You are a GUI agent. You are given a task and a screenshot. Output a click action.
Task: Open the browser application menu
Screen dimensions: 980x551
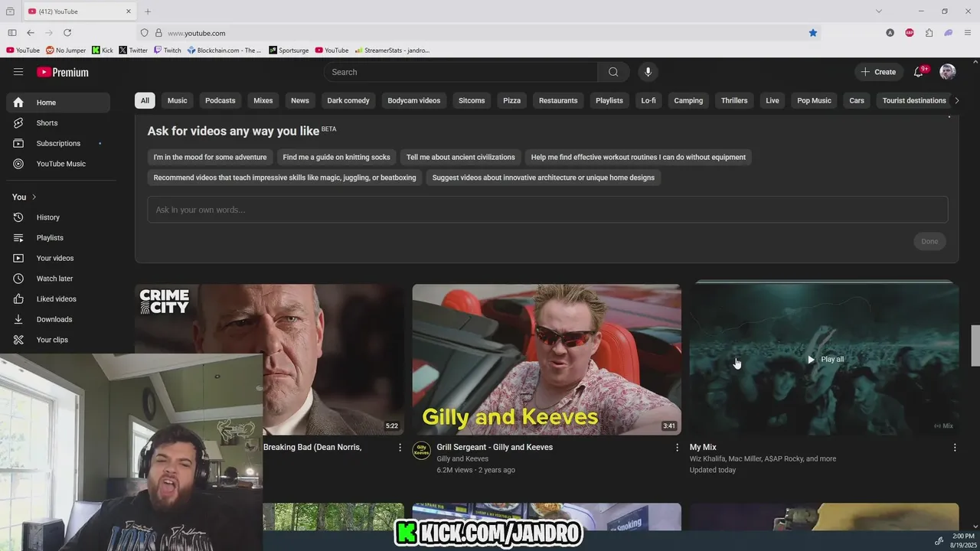(969, 33)
